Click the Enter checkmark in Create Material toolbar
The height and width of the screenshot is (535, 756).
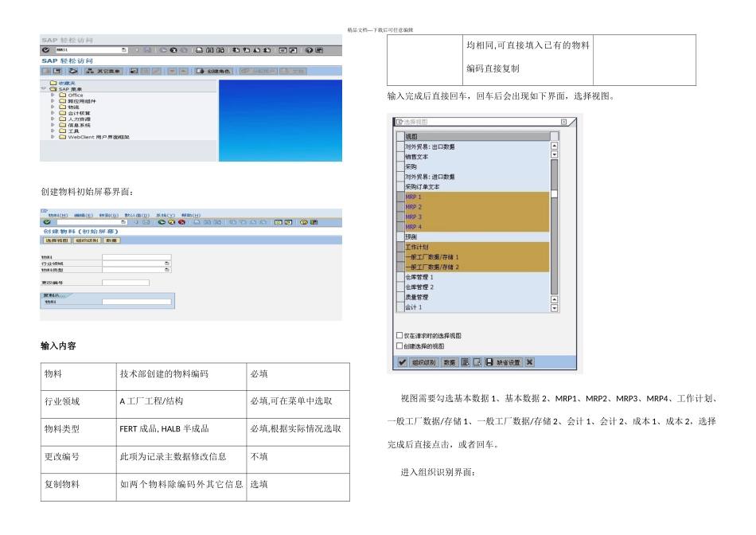[47, 222]
